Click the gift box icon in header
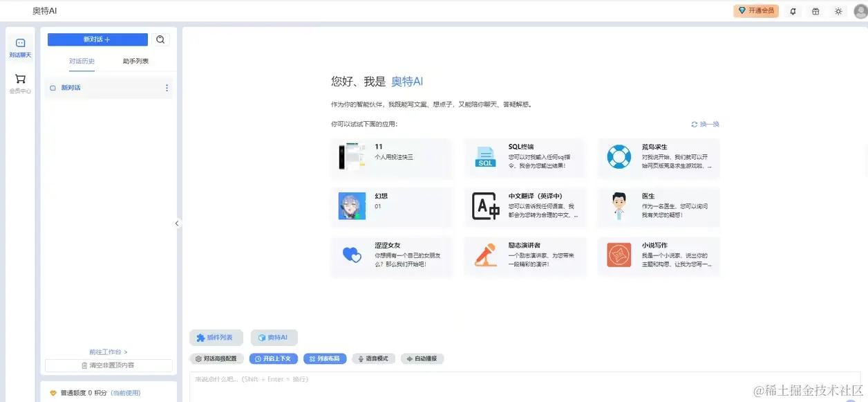 click(815, 11)
